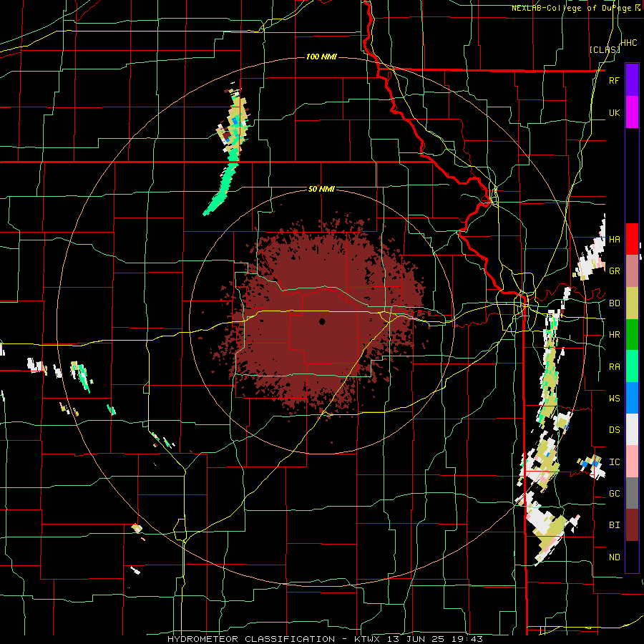The image size is (644, 644).
Task: Click the "HHC" product code text
Action: point(629,43)
